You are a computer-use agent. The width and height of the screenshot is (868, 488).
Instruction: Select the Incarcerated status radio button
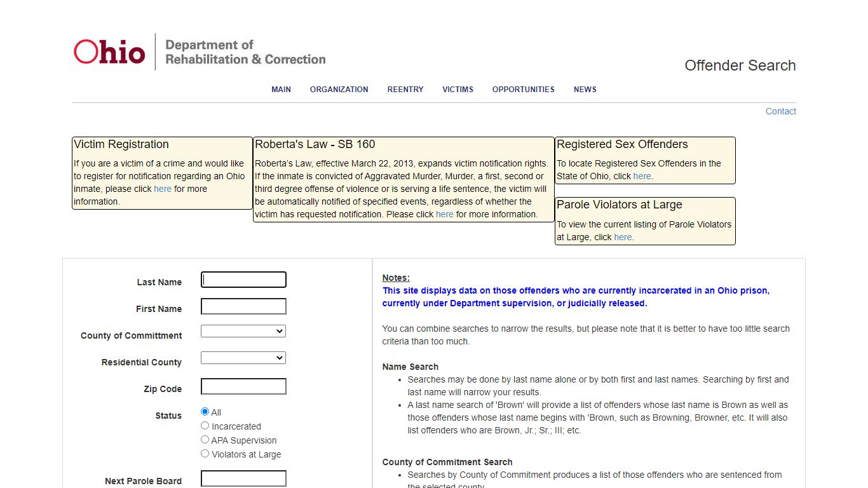coord(205,426)
